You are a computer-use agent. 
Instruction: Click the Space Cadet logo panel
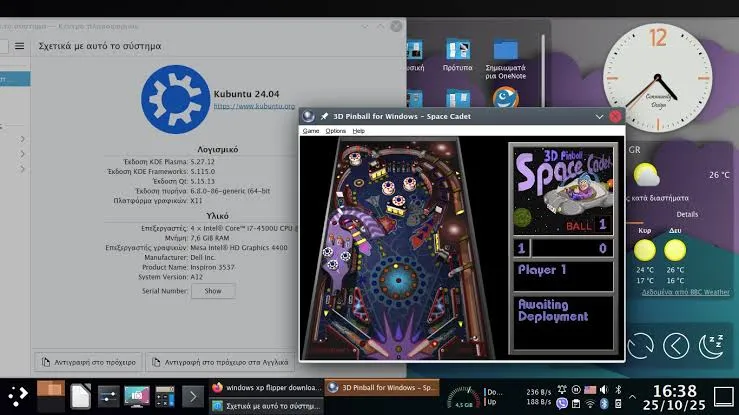click(563, 190)
